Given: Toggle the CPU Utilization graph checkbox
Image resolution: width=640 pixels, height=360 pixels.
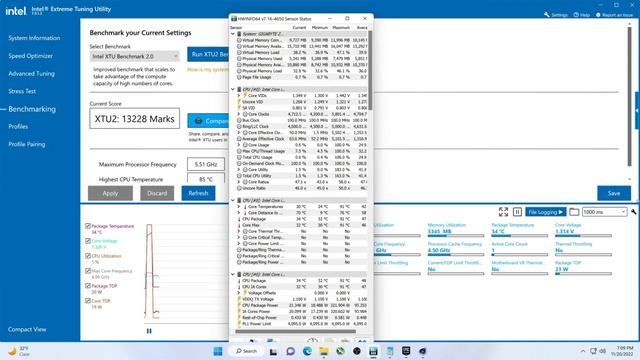Looking at the screenshot, I should click(88, 256).
